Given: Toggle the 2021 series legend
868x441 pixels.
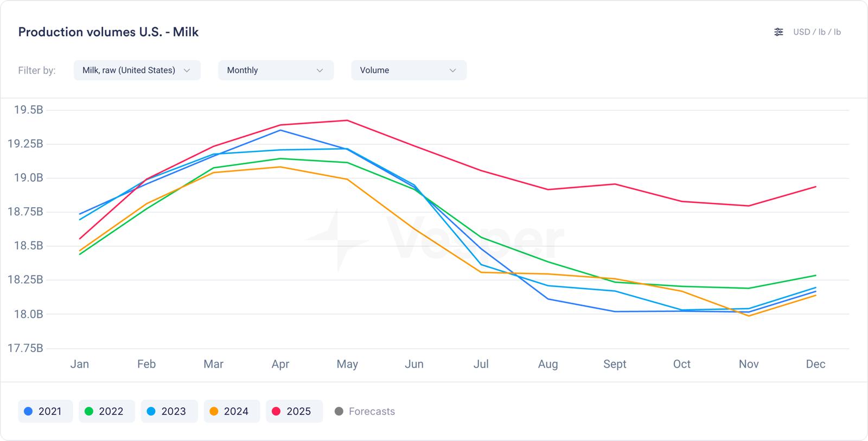Looking at the screenshot, I should [45, 411].
